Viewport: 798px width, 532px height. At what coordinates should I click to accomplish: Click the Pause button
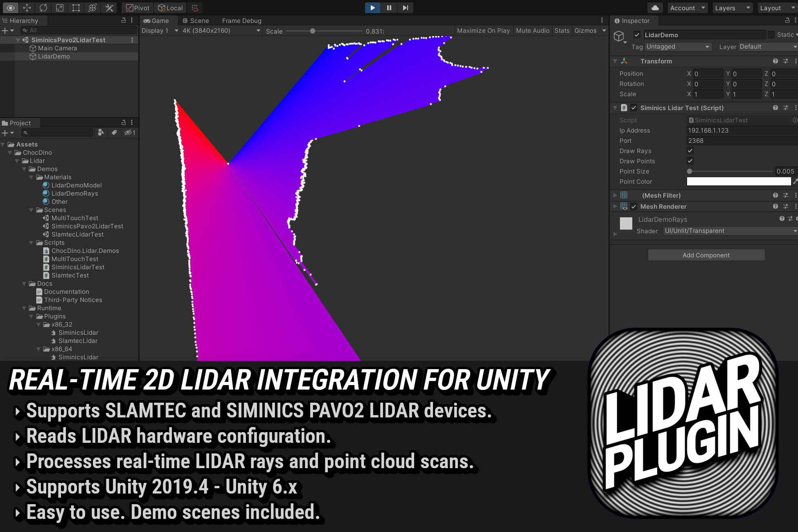coord(389,8)
